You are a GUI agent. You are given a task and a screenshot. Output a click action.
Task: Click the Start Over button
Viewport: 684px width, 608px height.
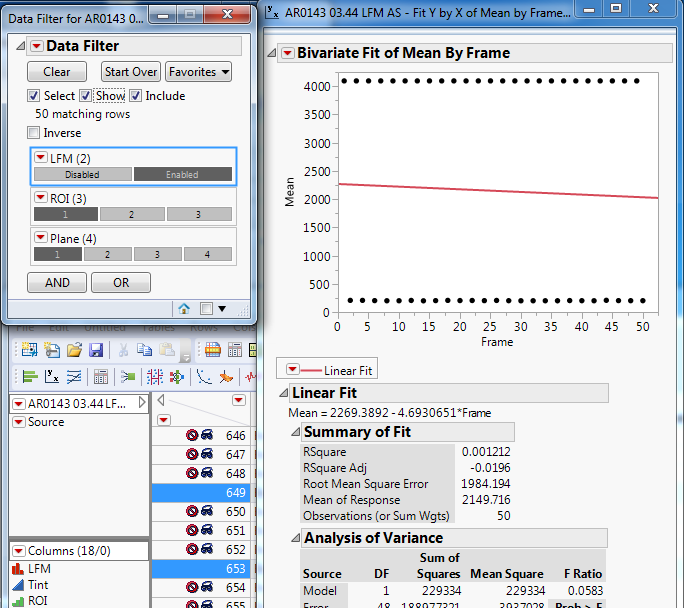pyautogui.click(x=131, y=72)
